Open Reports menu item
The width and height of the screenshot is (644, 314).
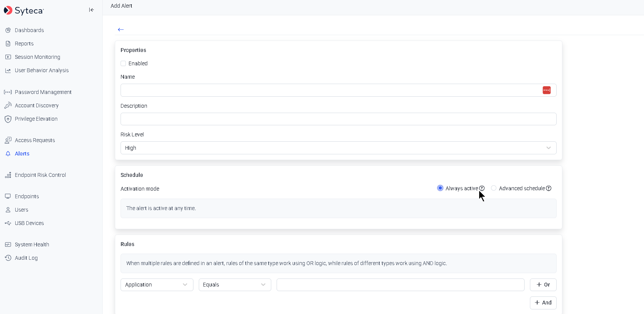click(24, 44)
